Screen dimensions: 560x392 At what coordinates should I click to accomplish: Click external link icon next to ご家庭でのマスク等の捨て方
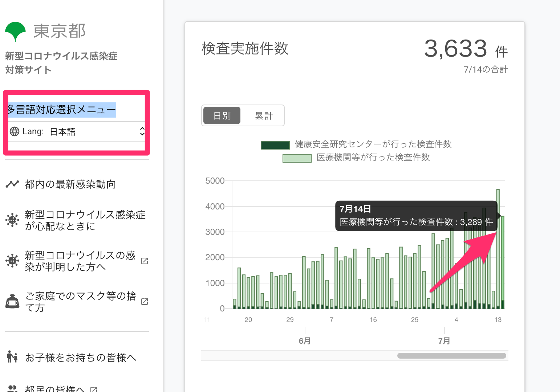[x=145, y=301]
